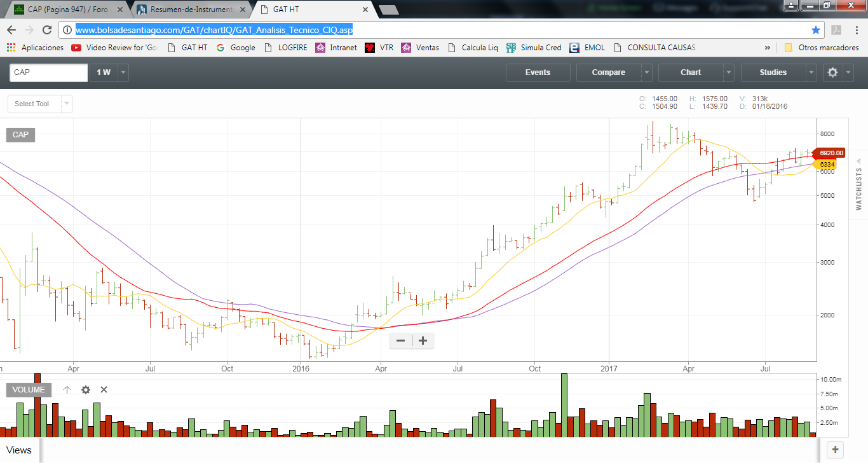
Task: Zoom out chart with minus button
Action: pyautogui.click(x=401, y=341)
